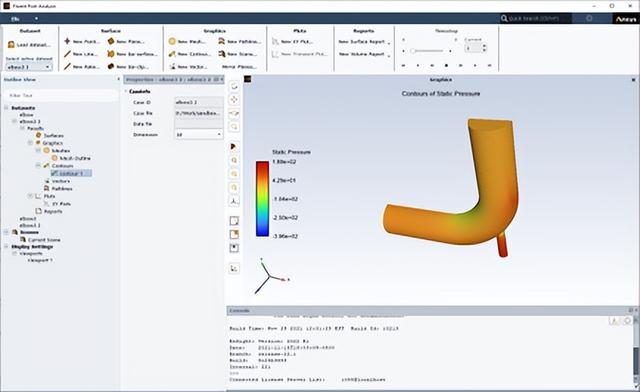
Task: Create a New Point surface
Action: [82, 42]
